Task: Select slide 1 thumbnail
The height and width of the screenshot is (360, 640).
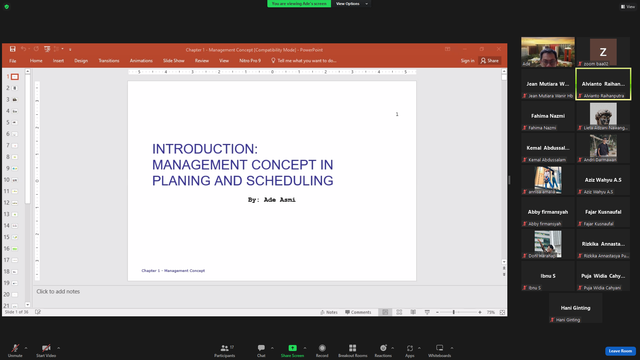Action: click(15, 77)
